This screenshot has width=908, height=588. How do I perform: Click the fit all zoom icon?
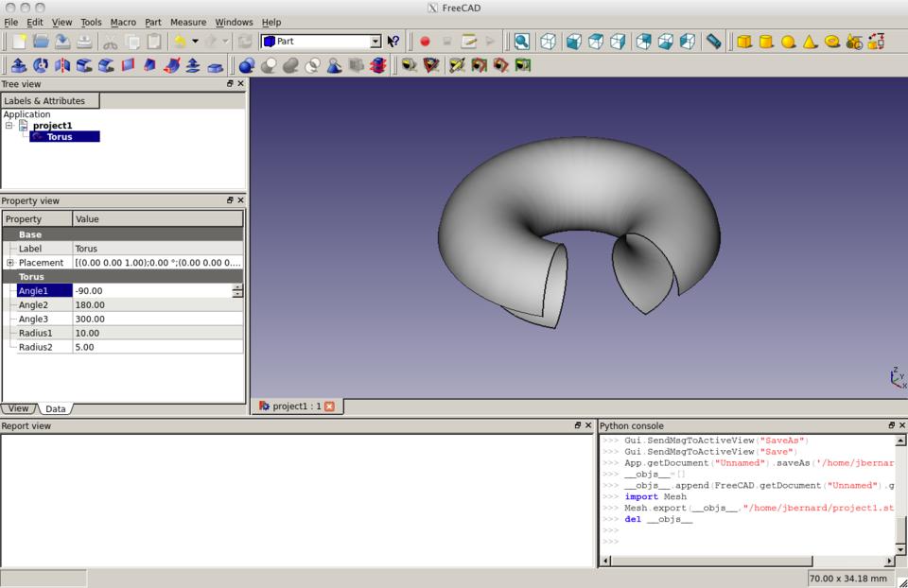coord(521,42)
